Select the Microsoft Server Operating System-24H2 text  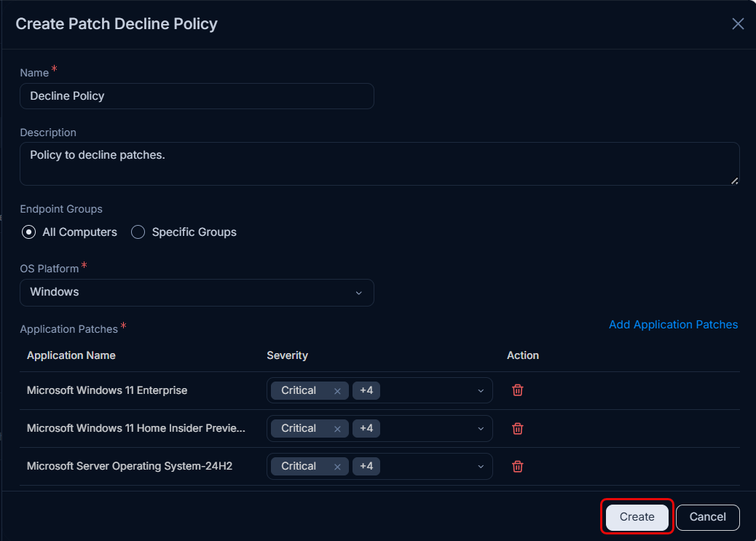pos(130,466)
